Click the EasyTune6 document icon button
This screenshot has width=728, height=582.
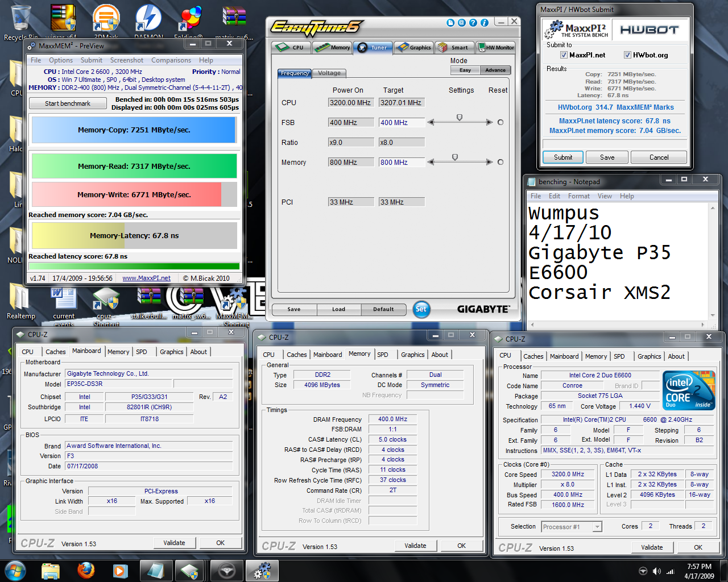450,23
